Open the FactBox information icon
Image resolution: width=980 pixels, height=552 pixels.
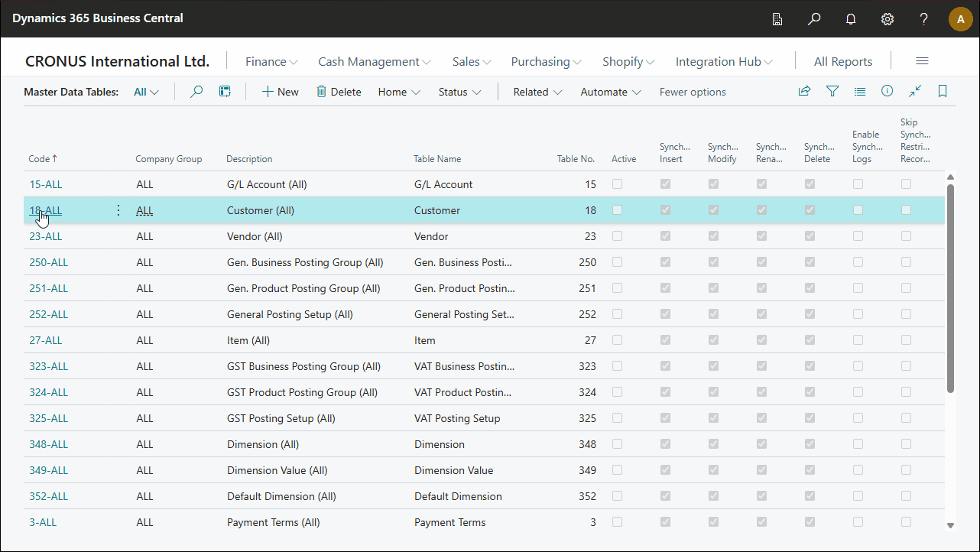click(888, 92)
